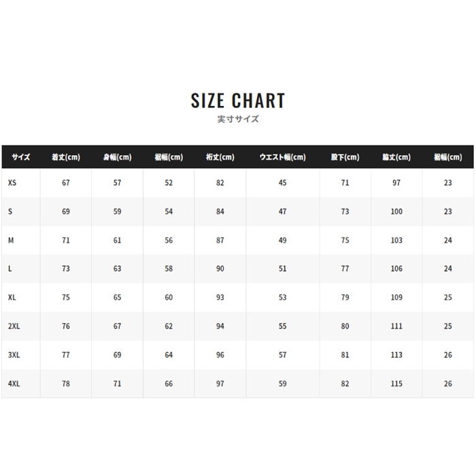Select the ウエスト幅 value 45 for XS

[x=283, y=183]
